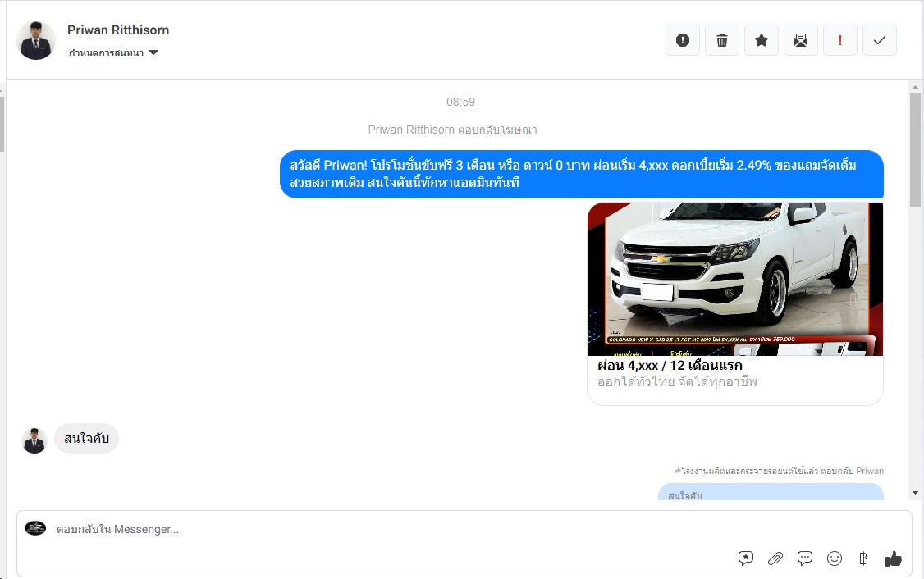Request payment with Baht symbol icon
The height and width of the screenshot is (579, 924).
(863, 558)
